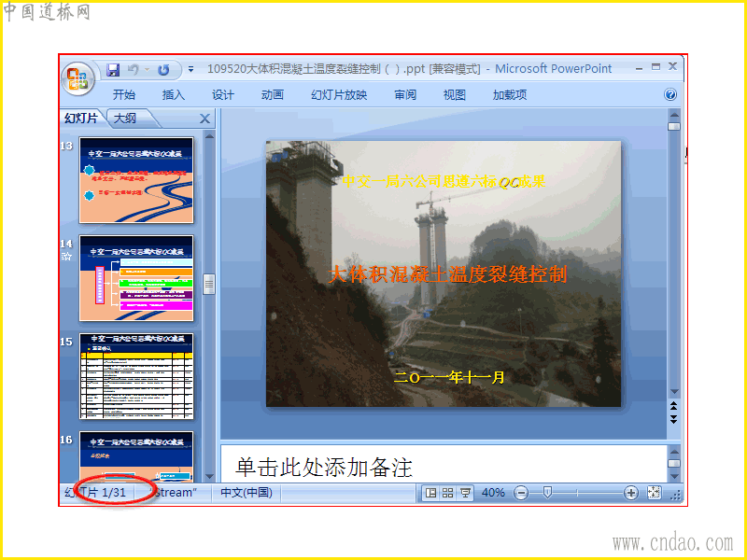The width and height of the screenshot is (747, 560).
Task: Open the Office button menu
Action: [78, 78]
